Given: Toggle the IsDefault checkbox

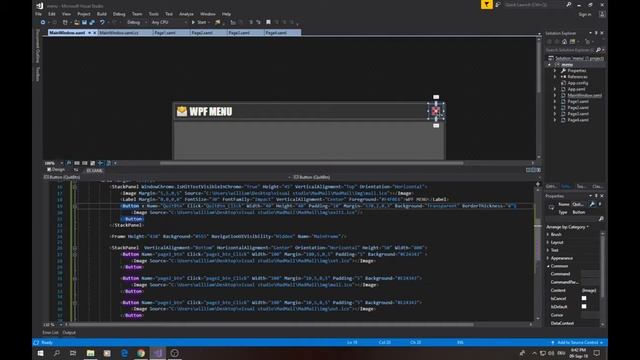Looking at the screenshot, I should coord(584,307).
